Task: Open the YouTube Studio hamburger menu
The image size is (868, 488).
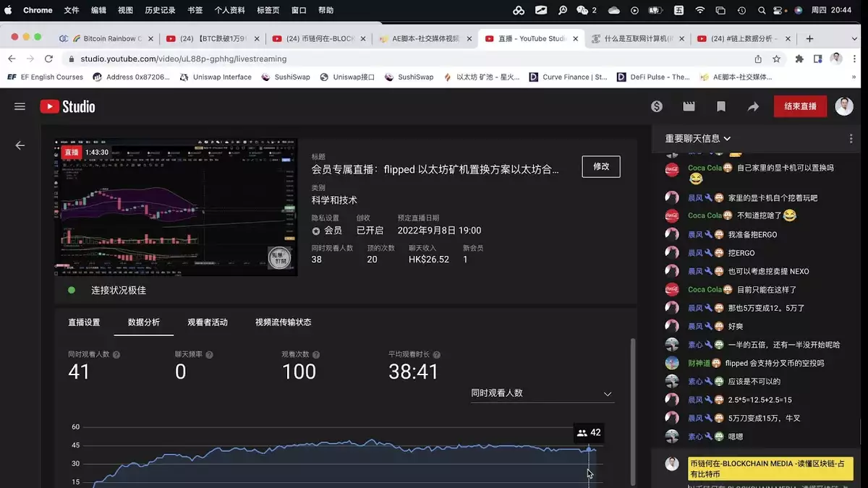Action: point(20,106)
